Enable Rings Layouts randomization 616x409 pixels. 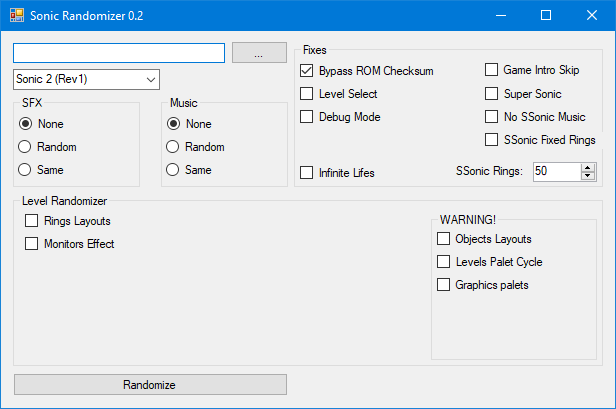(x=32, y=221)
